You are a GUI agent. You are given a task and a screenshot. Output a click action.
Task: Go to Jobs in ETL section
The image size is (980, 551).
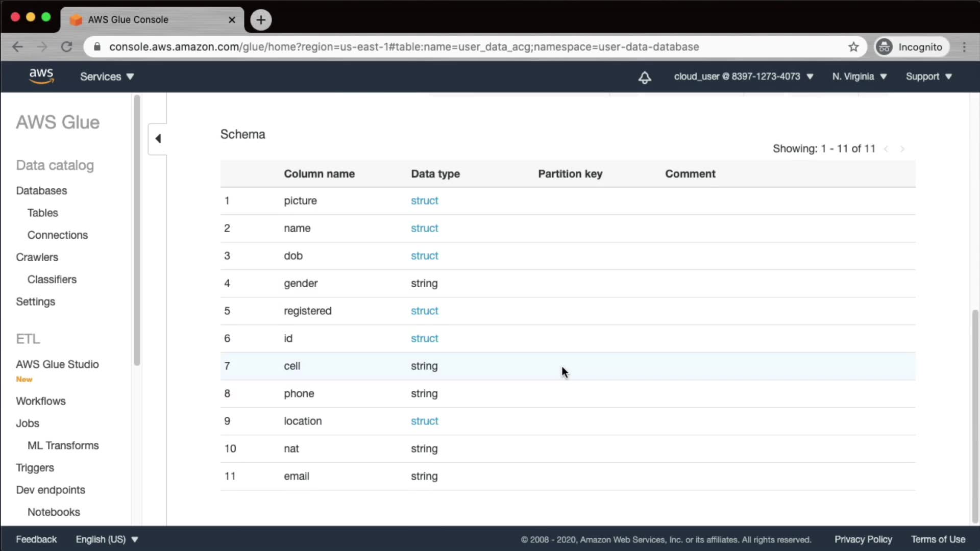click(28, 423)
